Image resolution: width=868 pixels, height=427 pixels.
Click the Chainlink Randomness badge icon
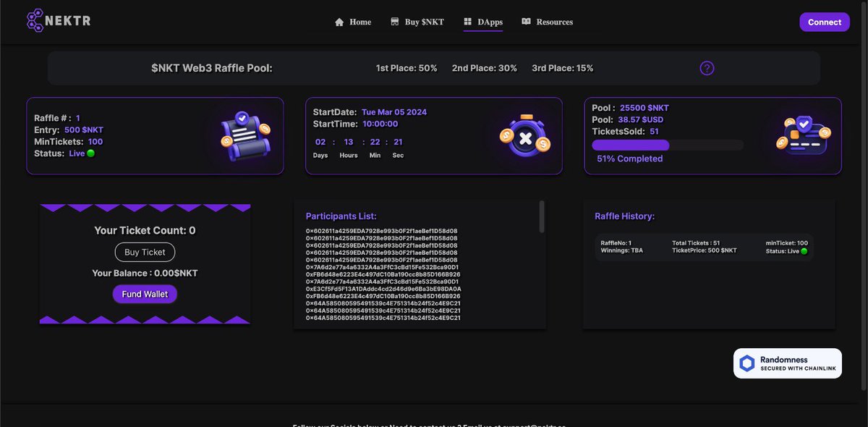(x=747, y=363)
